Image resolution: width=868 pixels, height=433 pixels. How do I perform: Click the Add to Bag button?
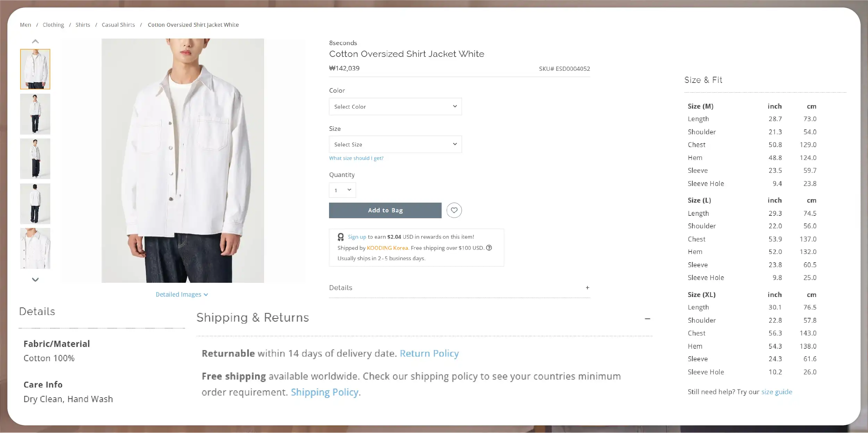pos(385,210)
